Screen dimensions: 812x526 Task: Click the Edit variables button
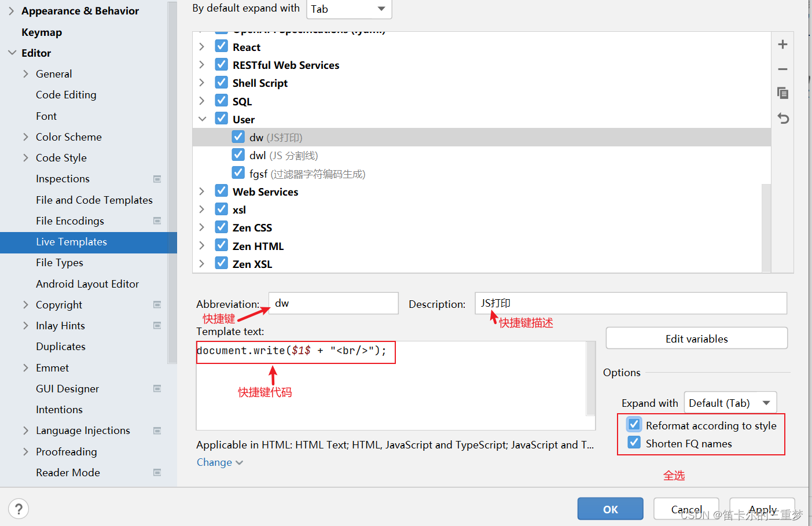click(697, 339)
